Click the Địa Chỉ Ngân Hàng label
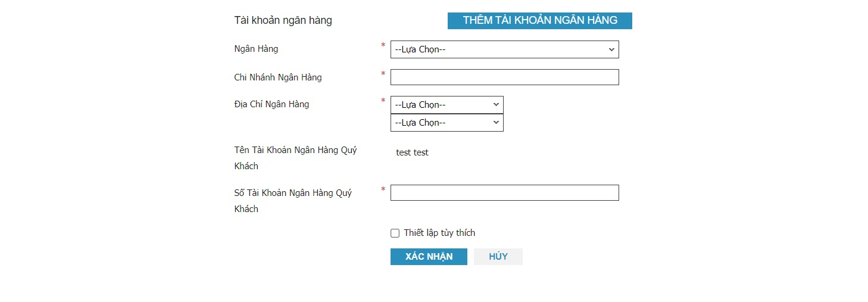 click(x=271, y=104)
